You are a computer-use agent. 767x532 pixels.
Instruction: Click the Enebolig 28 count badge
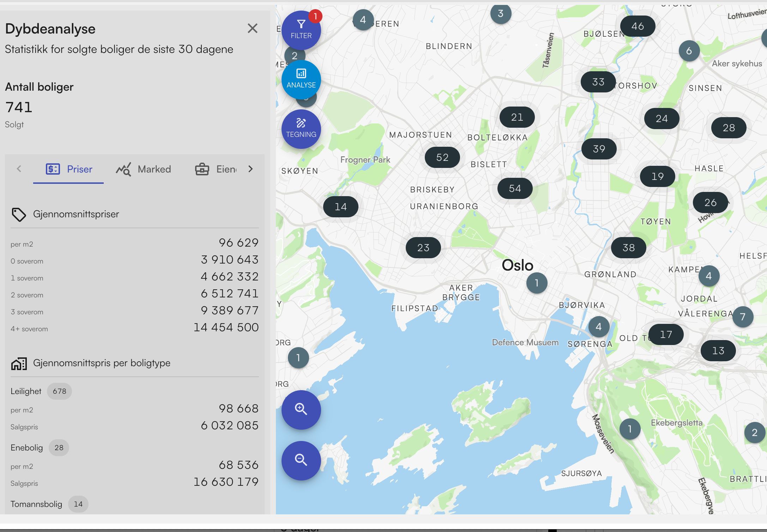(59, 448)
